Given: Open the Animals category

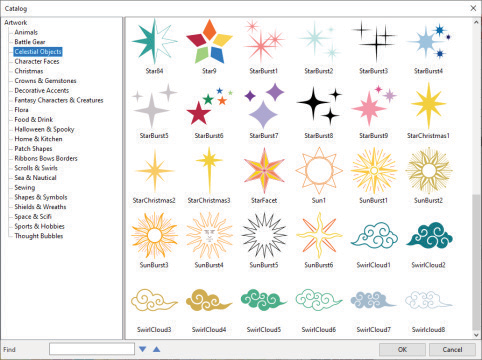Looking at the screenshot, I should click(26, 32).
